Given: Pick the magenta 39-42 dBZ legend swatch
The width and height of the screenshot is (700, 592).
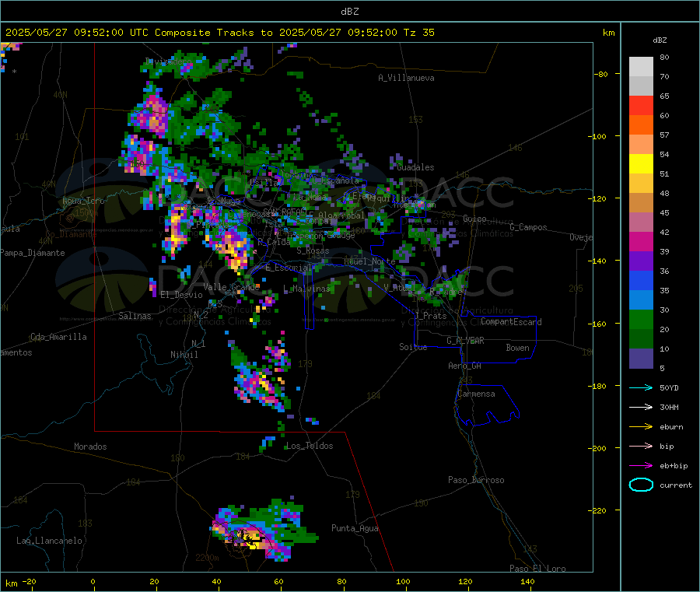Looking at the screenshot, I should point(641,241).
